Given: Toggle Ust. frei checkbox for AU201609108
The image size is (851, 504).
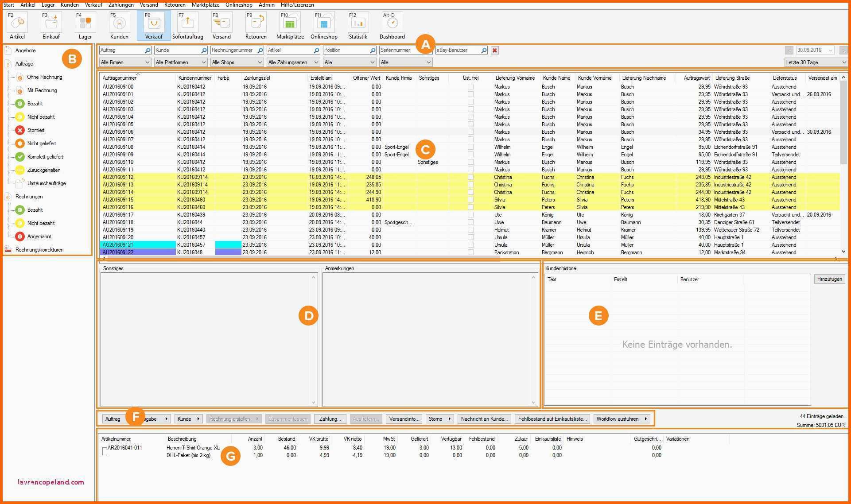Looking at the screenshot, I should click(470, 147).
